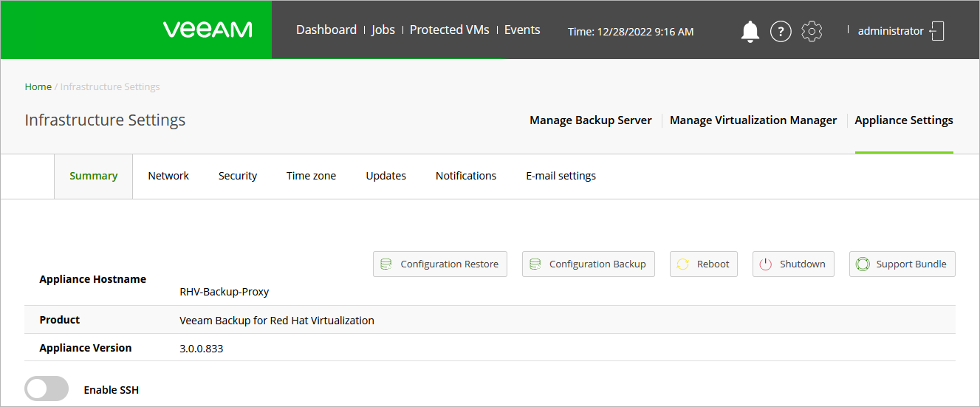Click the Veeam logo
The height and width of the screenshot is (407, 980).
tap(208, 30)
